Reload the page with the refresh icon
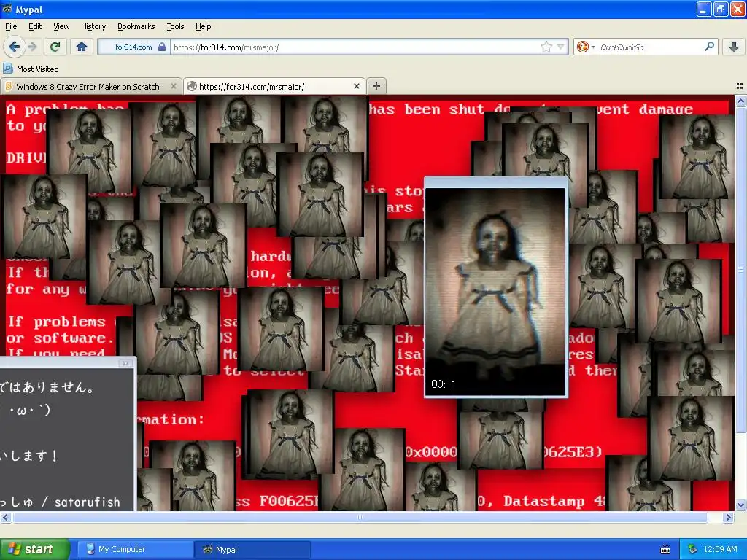The width and height of the screenshot is (747, 560). [55, 47]
